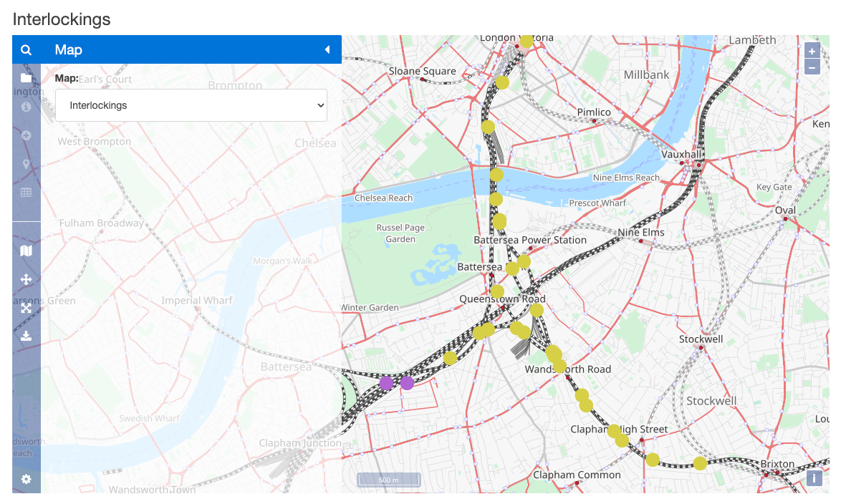Open the Map selection dropdown showing Interlockings

pos(191,105)
